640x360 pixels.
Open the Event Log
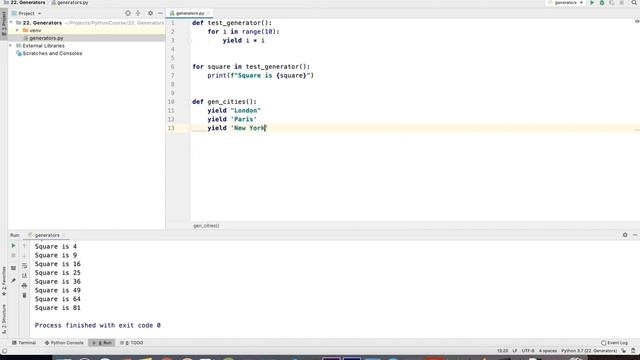614,343
